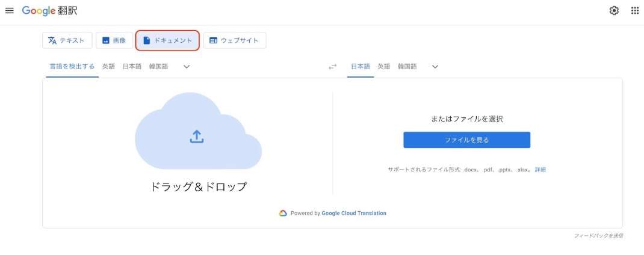Click the Google 翻訳 logo
Screen dimensions: 644x255
click(49, 11)
